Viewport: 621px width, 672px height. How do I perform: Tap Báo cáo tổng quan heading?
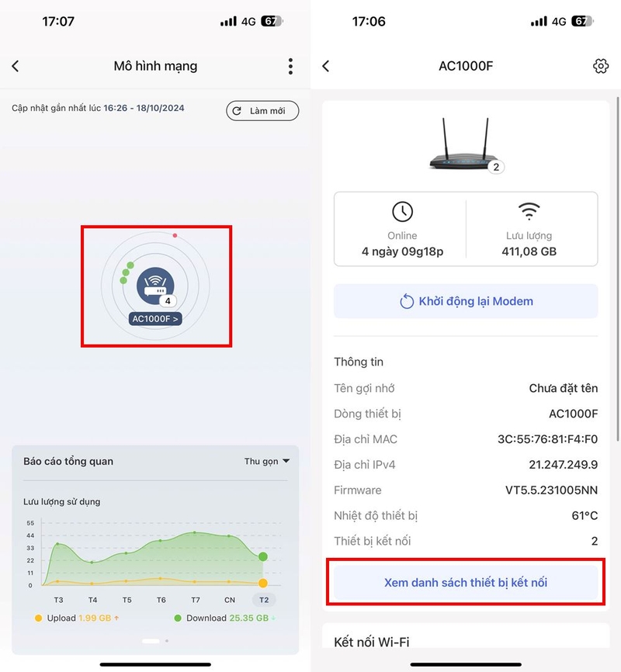68,462
